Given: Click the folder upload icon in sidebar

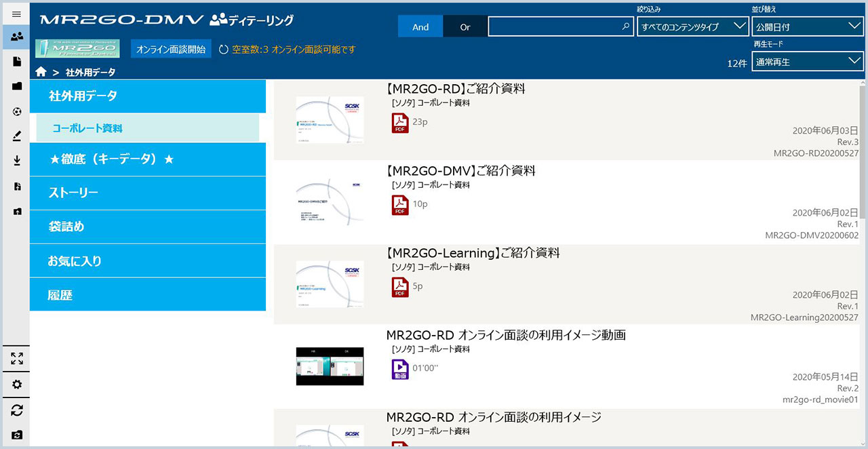Looking at the screenshot, I should [17, 212].
